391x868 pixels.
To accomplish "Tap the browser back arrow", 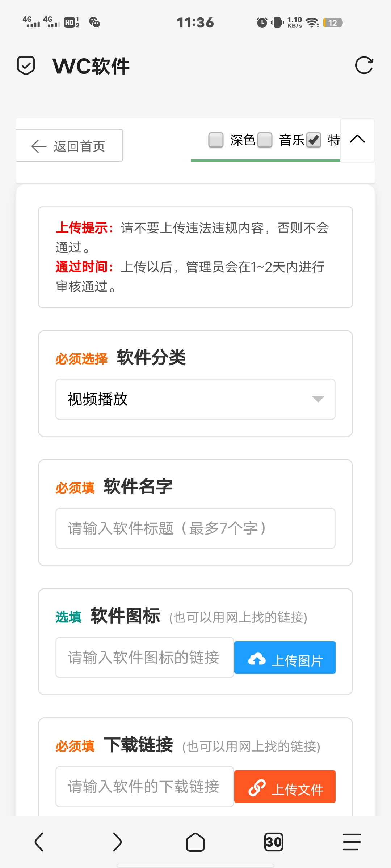I will [x=39, y=842].
